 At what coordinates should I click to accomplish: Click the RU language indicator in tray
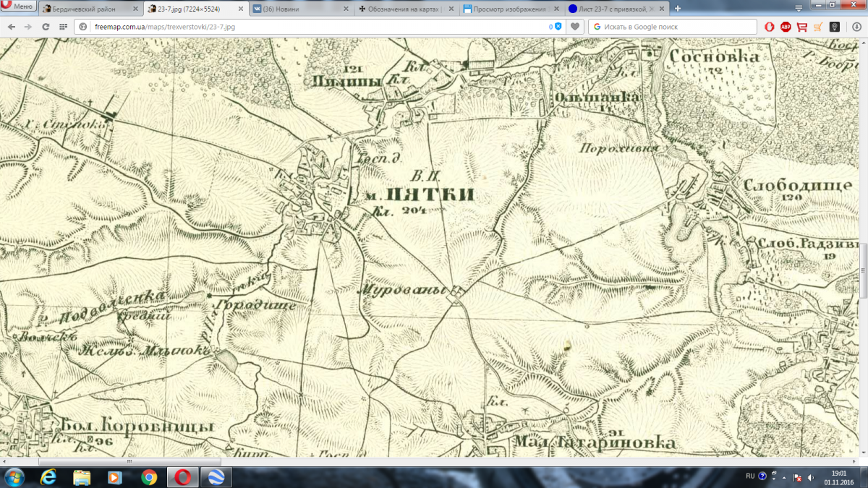pyautogui.click(x=749, y=476)
